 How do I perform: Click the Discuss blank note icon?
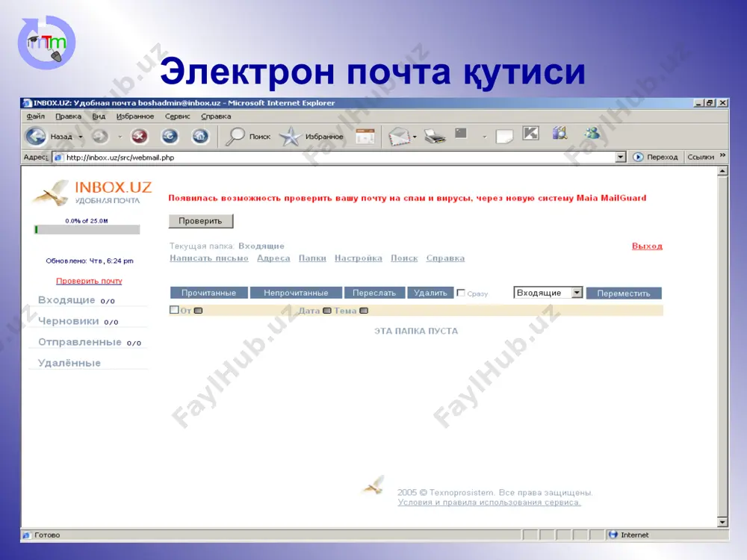point(504,136)
